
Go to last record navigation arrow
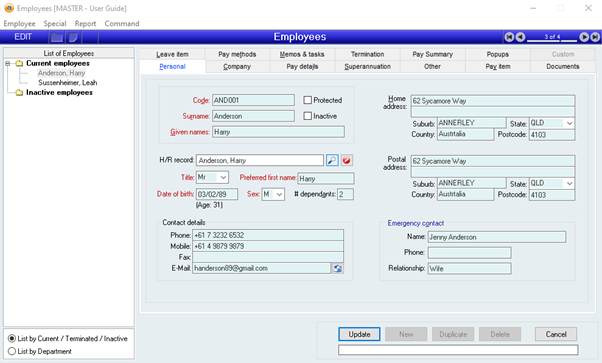(x=595, y=37)
